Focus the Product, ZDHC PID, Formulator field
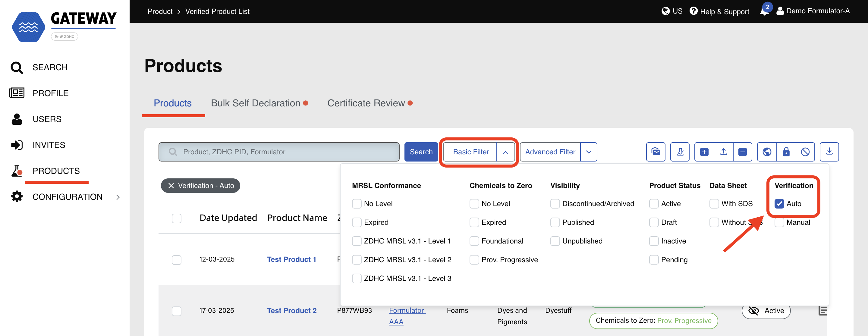 coord(279,152)
